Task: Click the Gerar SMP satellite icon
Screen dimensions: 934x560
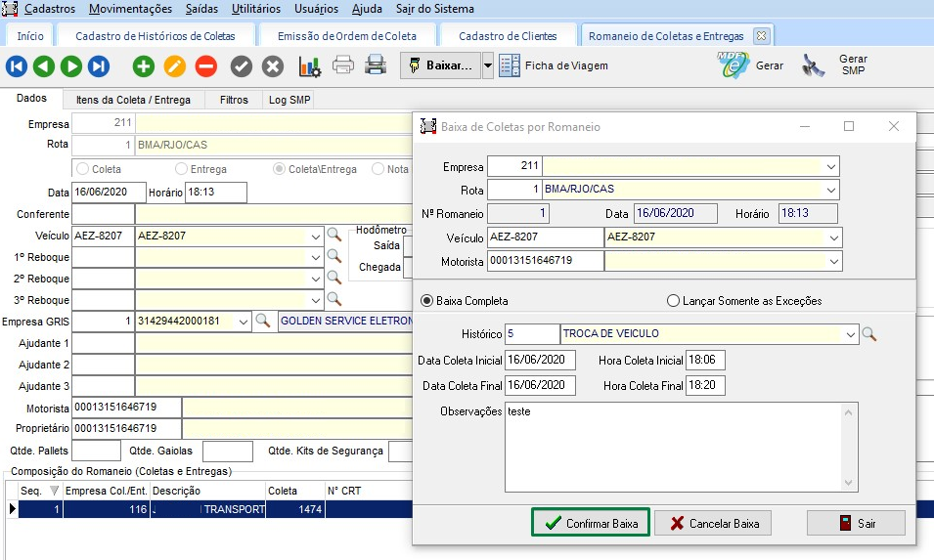Action: tap(814, 66)
